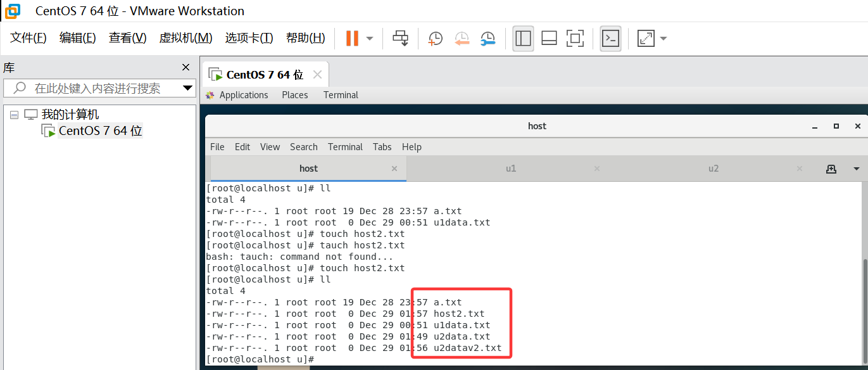
Task: Open the 虚拟机(M) menu
Action: point(186,37)
